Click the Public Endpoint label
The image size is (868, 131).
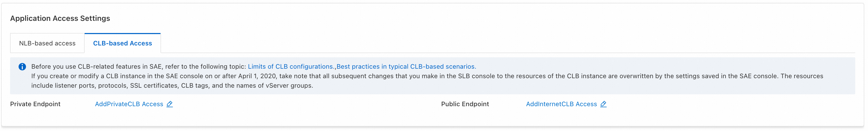[x=465, y=104]
